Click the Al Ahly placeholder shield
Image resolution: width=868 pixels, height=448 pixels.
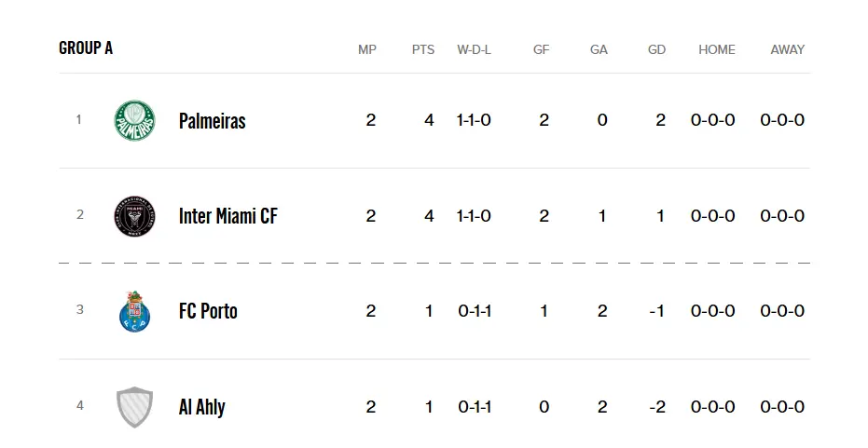(x=134, y=407)
